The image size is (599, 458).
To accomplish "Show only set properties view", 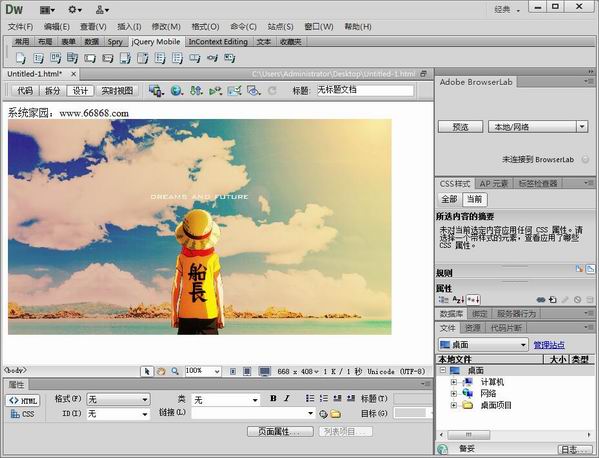I will (473, 300).
